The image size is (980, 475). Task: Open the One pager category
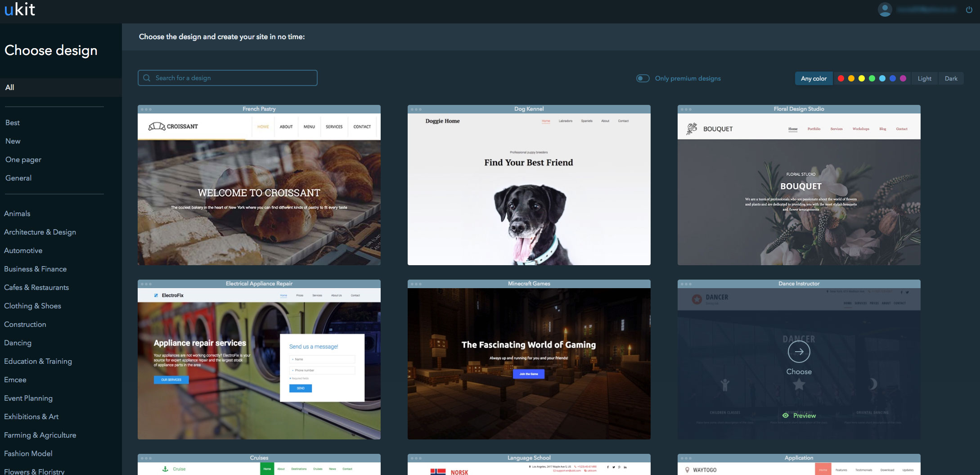point(23,160)
